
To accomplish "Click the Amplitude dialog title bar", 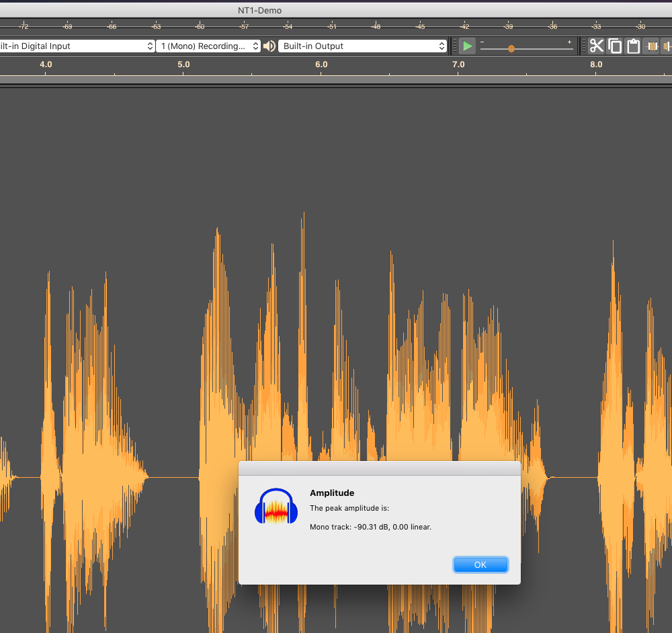I will point(379,468).
